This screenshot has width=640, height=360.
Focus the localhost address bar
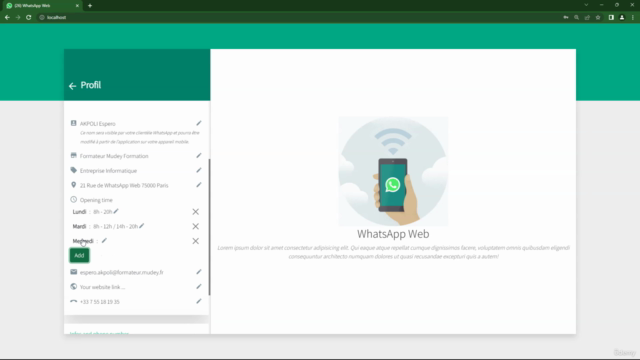pyautogui.click(x=300, y=17)
